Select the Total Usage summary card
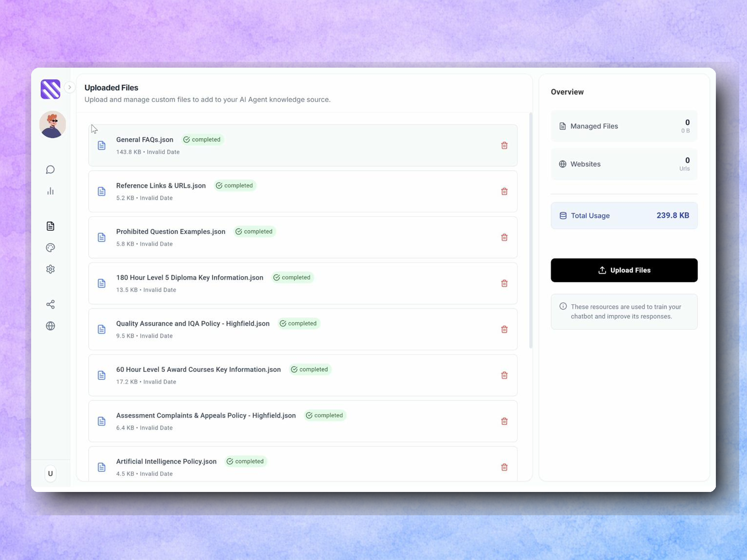 pyautogui.click(x=624, y=215)
